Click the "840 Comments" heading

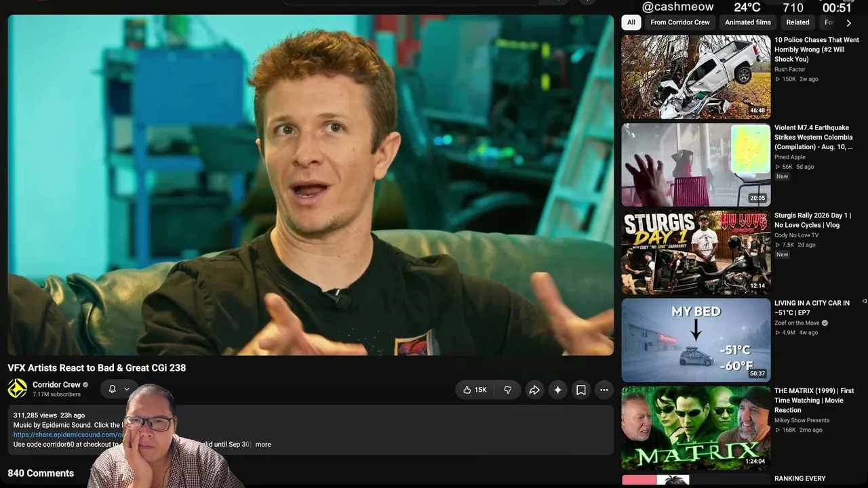pos(41,473)
